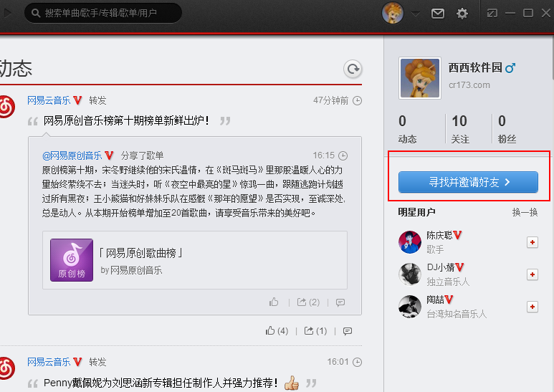Click clock icon beside 16:01

pyautogui.click(x=357, y=362)
